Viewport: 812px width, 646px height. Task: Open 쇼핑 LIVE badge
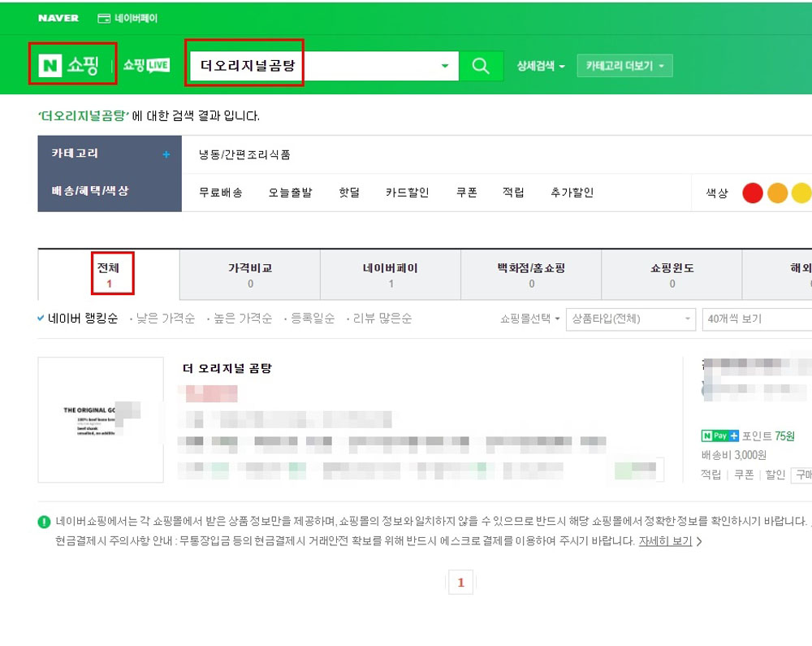point(146,65)
